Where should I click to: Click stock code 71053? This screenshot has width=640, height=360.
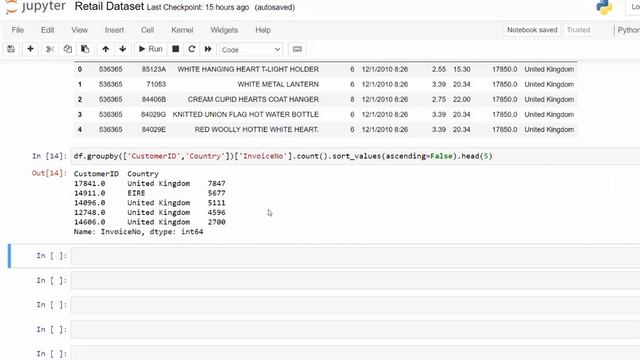156,84
